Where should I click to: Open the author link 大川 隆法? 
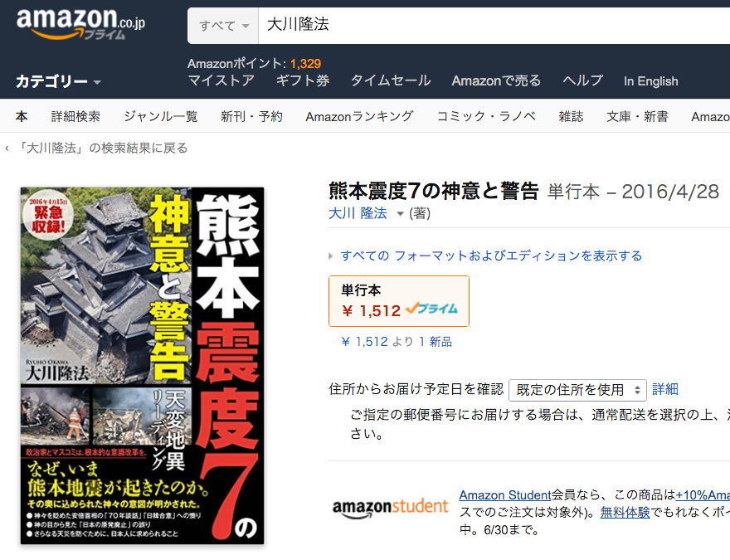[358, 213]
